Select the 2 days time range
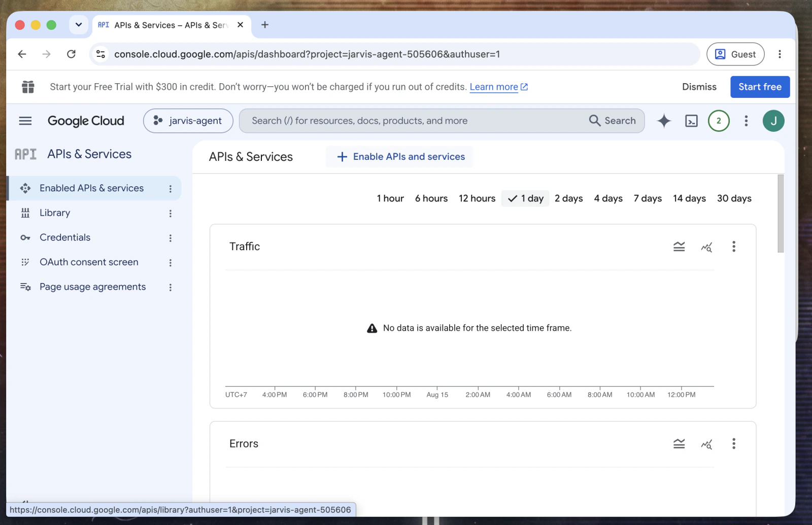 [x=568, y=198]
